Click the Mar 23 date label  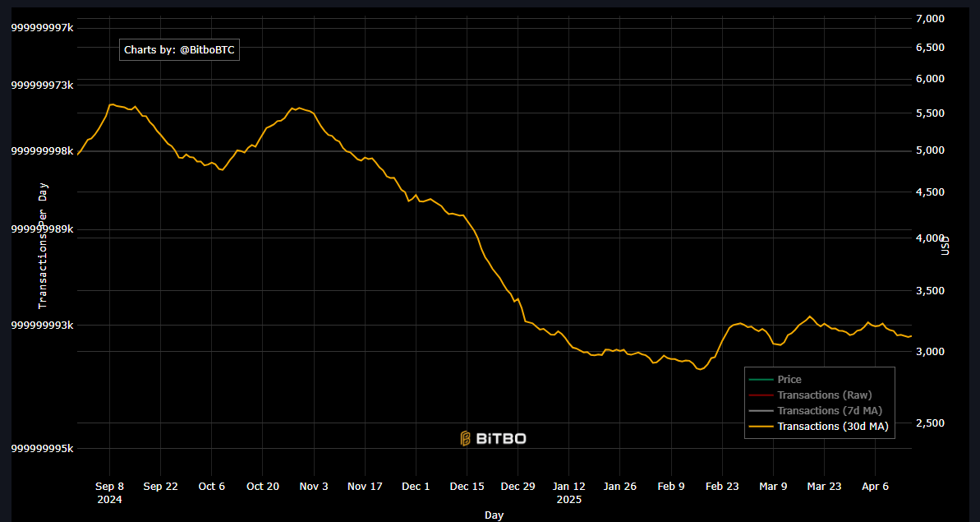tap(825, 487)
